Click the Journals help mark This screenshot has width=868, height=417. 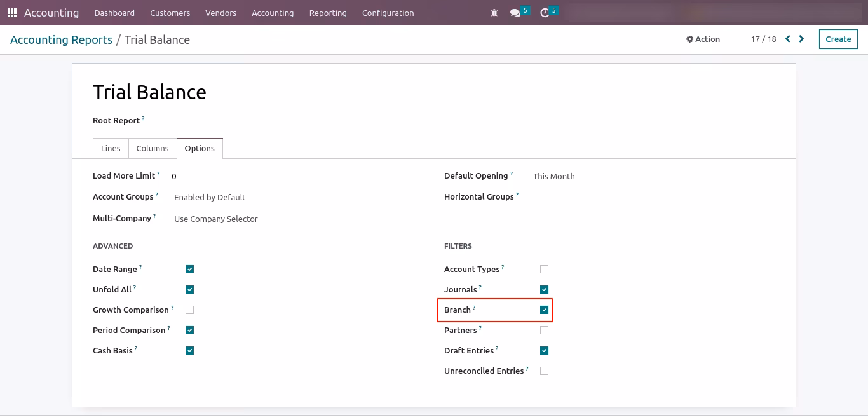tap(480, 287)
